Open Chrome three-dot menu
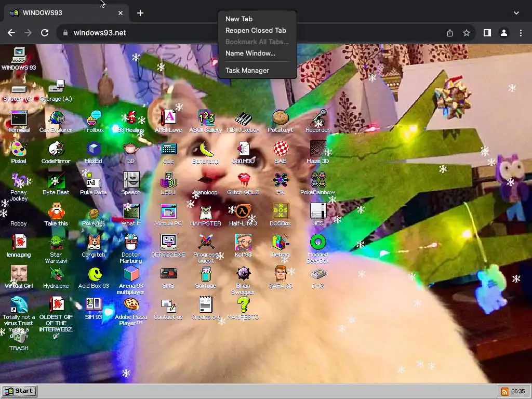Viewport: 532px width, 399px height. tap(521, 33)
